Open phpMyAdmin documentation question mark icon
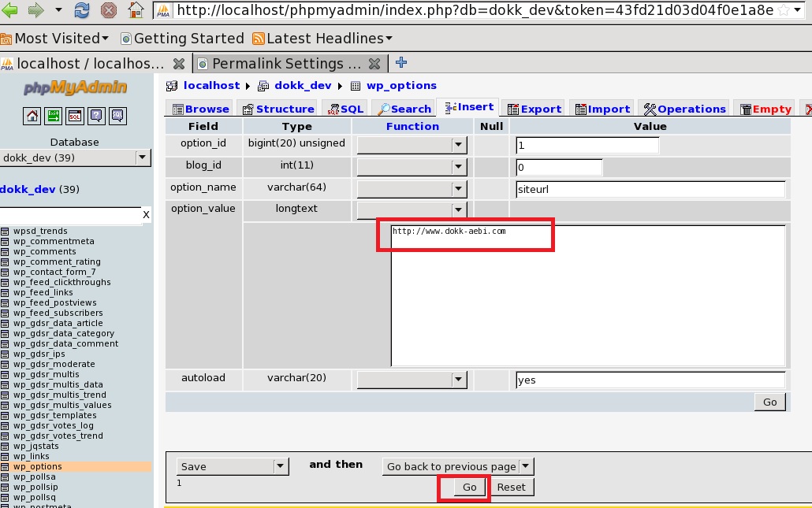 coord(96,116)
